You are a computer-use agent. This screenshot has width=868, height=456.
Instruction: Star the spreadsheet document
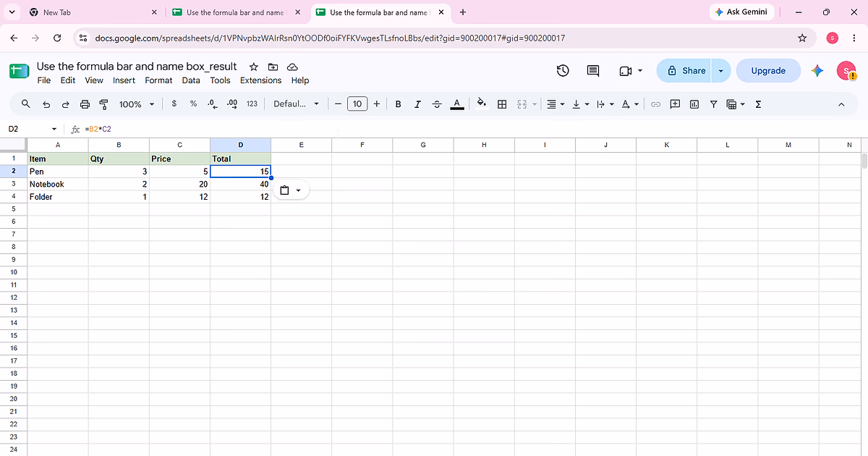tap(253, 67)
